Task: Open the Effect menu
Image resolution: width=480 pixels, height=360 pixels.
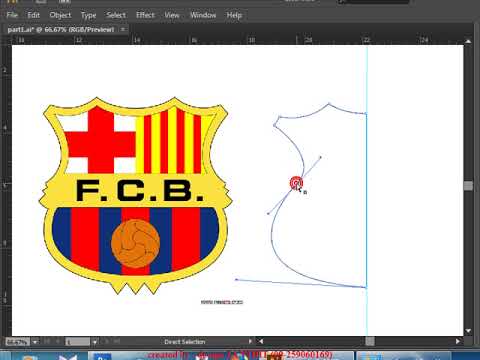Action: click(x=145, y=15)
